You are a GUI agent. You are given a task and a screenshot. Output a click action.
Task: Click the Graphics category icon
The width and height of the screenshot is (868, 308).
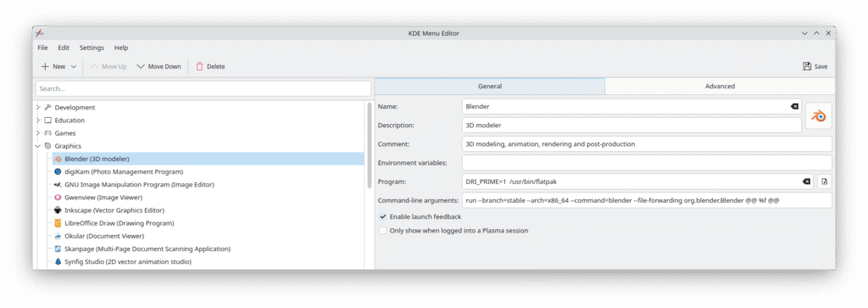point(47,146)
